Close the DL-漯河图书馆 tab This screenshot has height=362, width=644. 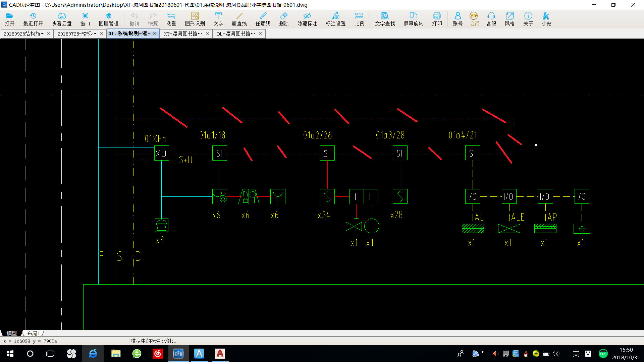(x=261, y=34)
